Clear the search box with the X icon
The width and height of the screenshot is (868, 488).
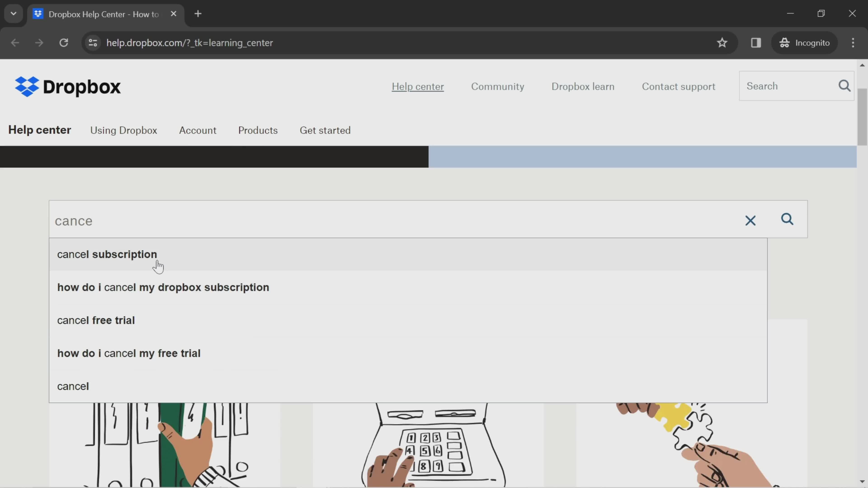click(x=750, y=221)
